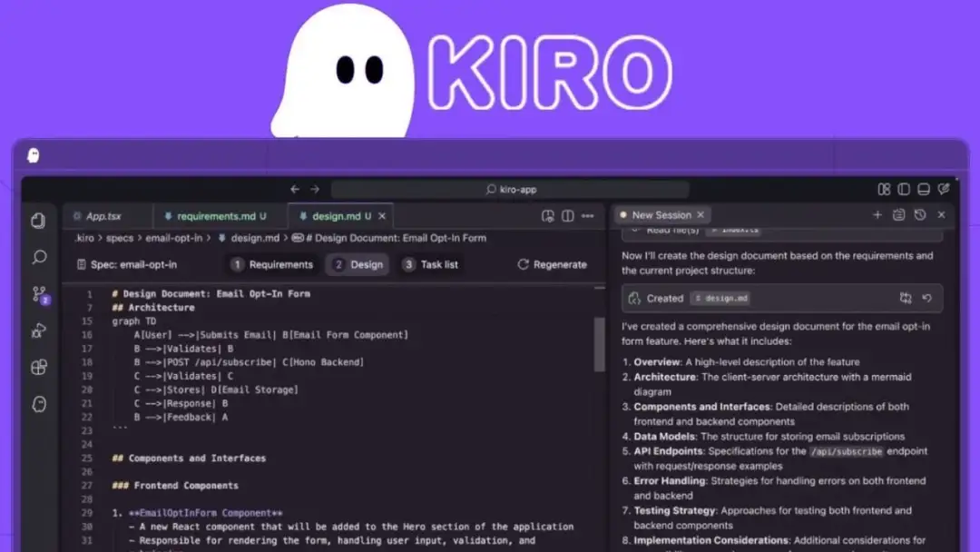
Task: Open the design.md file chip in chat
Action: pyautogui.click(x=720, y=298)
